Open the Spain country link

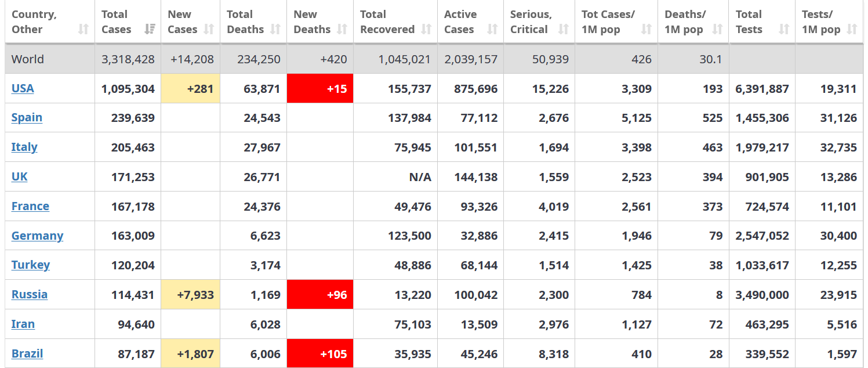pyautogui.click(x=27, y=117)
